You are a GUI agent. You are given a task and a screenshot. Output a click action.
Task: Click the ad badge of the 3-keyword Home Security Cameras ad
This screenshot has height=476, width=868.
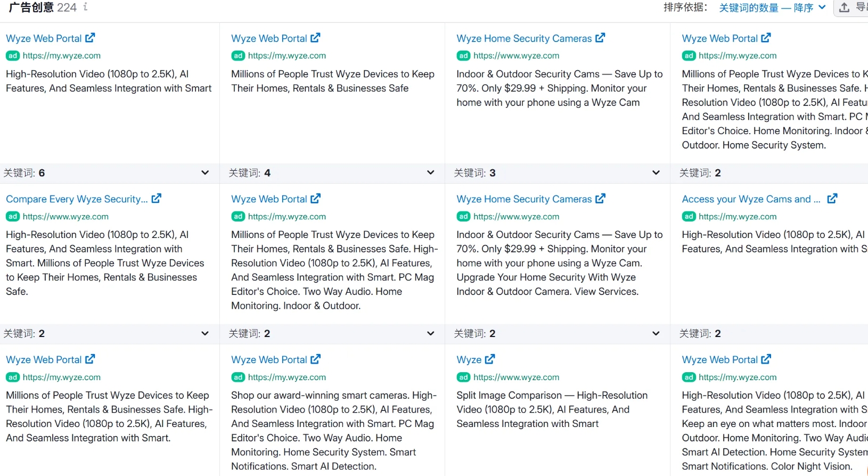[x=464, y=56]
